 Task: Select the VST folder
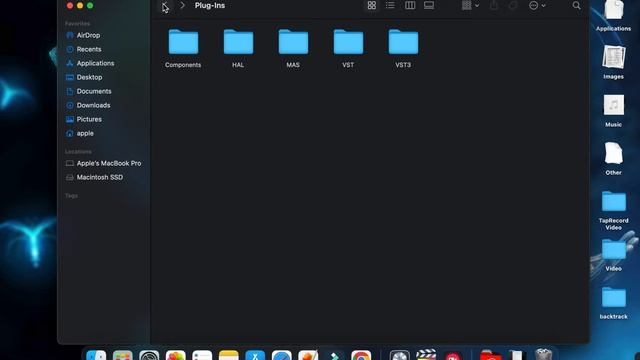[x=348, y=48]
